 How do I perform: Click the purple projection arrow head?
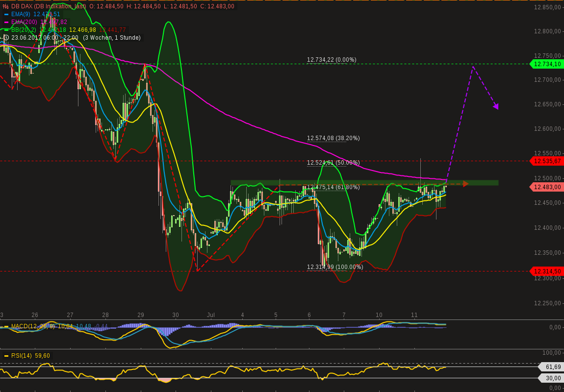coord(496,106)
